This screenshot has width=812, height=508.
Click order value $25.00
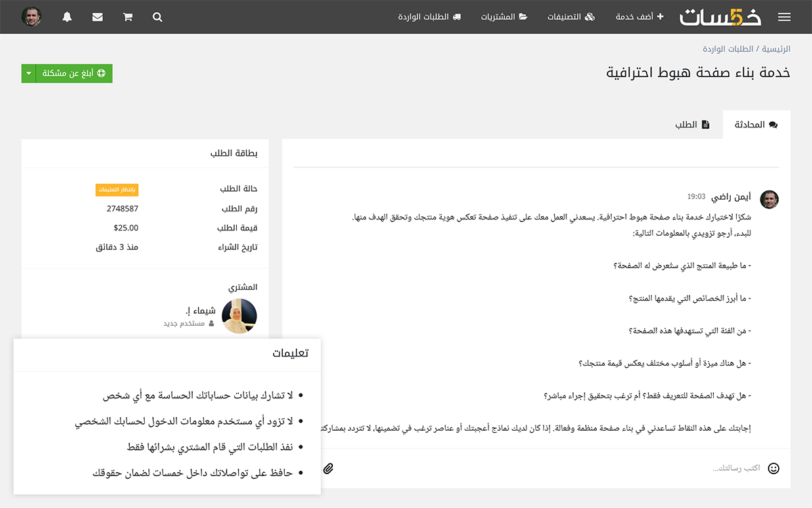click(126, 228)
